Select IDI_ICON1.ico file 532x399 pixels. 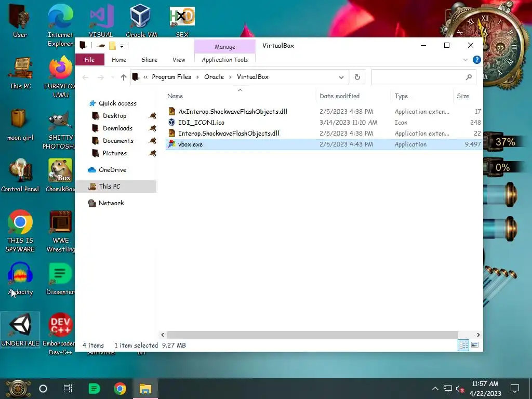[x=324, y=123]
